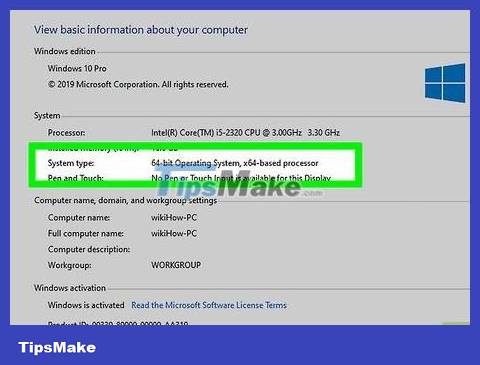Viewport: 480px width, 365px height.
Task: Select the 'Windows 10 Pro' edition text
Action: pos(77,68)
